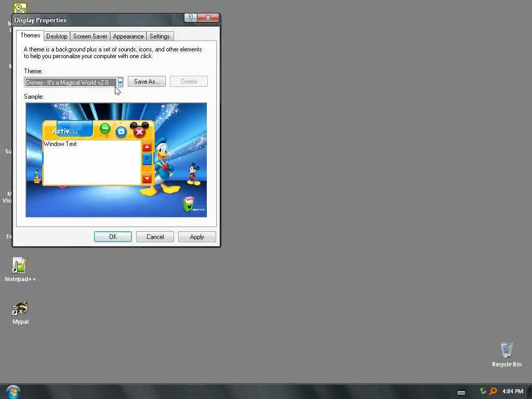This screenshot has height=399, width=532.
Task: Expand the Theme dropdown arrow
Action: tap(120, 83)
